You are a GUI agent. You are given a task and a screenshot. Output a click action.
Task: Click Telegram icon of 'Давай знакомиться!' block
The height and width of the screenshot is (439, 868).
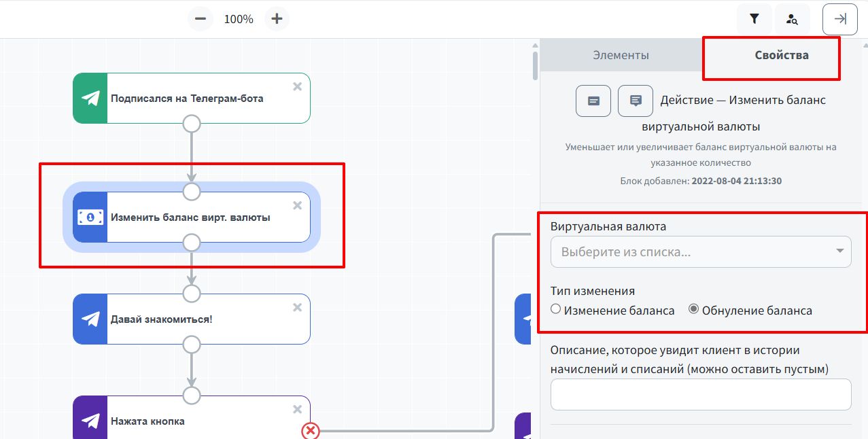[90, 319]
